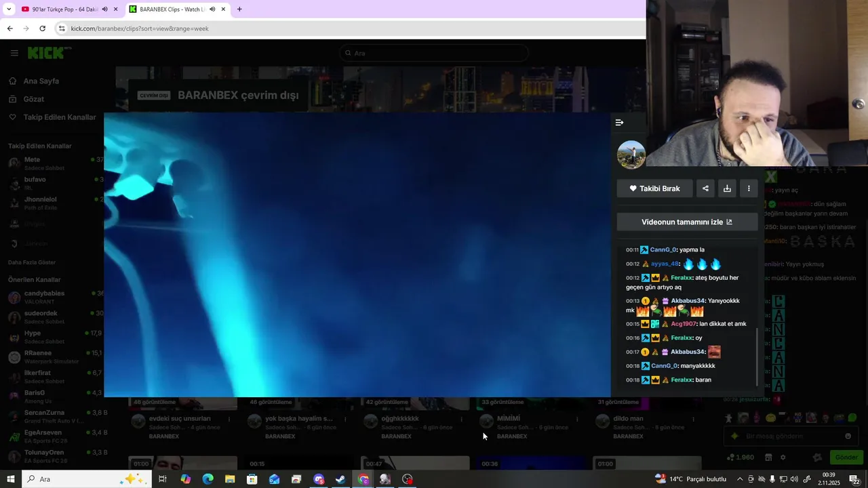Click Takibi Bırak unfollow button

(654, 188)
